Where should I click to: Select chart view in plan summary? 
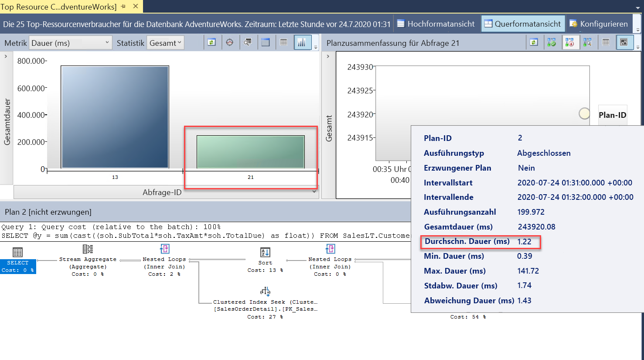(624, 42)
